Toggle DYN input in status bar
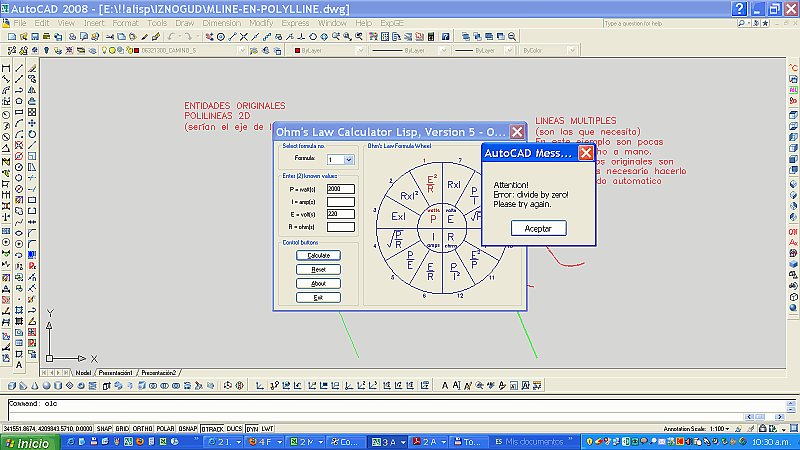 click(252, 429)
